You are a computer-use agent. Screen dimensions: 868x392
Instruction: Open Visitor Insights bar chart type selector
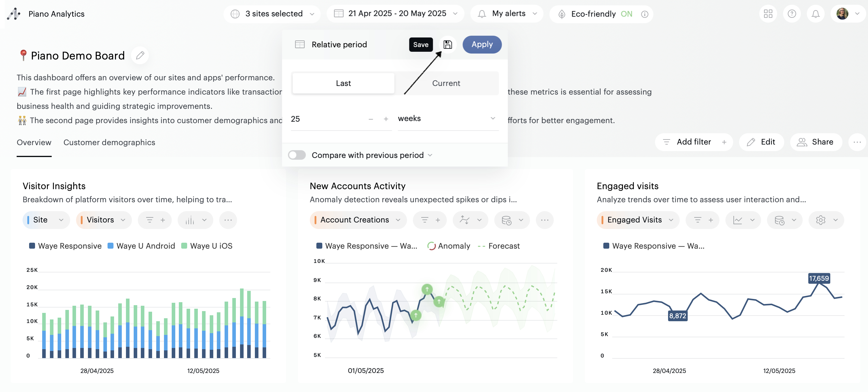[x=195, y=220]
